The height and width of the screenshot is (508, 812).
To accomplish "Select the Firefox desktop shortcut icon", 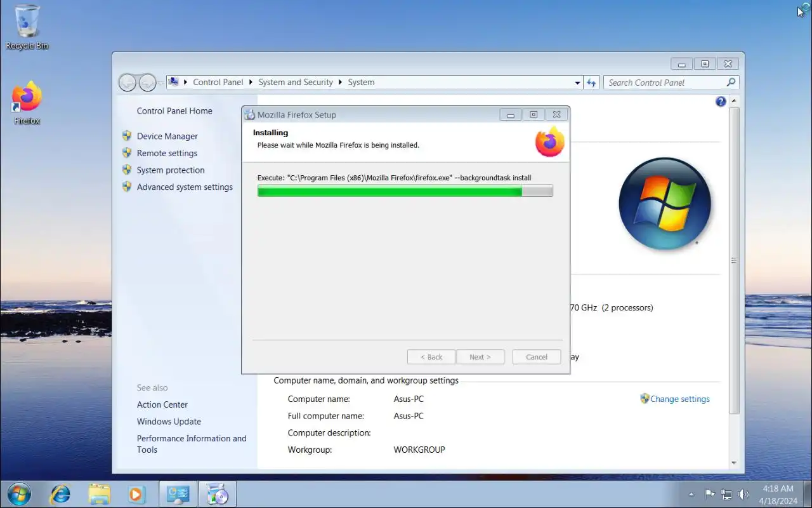I will click(x=27, y=103).
